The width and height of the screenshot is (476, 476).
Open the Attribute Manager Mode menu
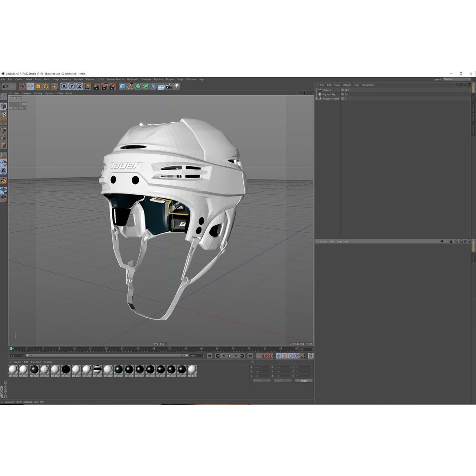(324, 242)
